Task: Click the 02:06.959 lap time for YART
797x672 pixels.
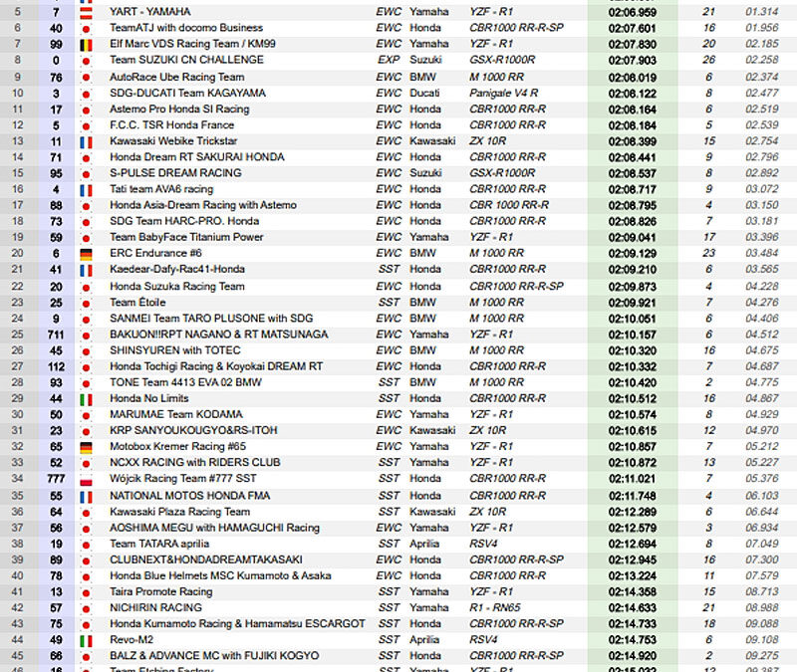Action: 636,11
